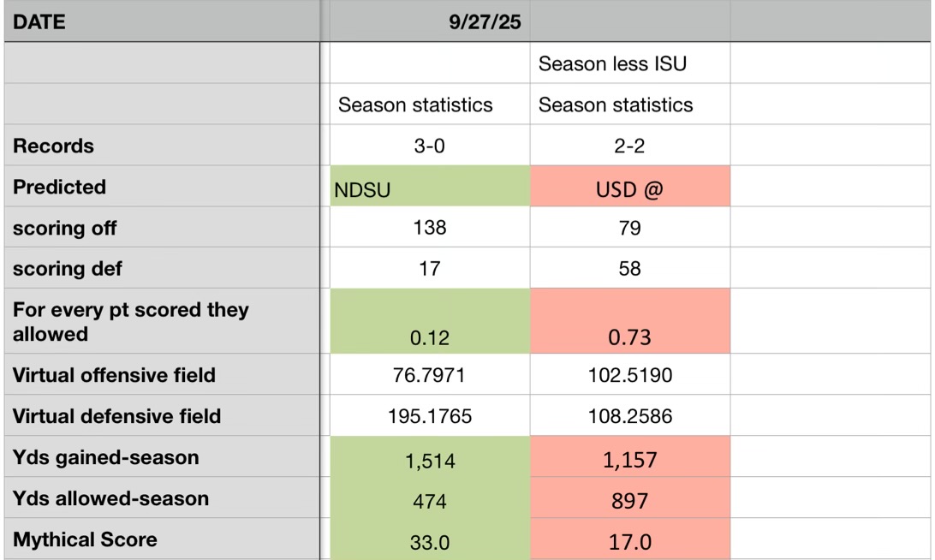Click the 33.0 mythical score cell

429,540
